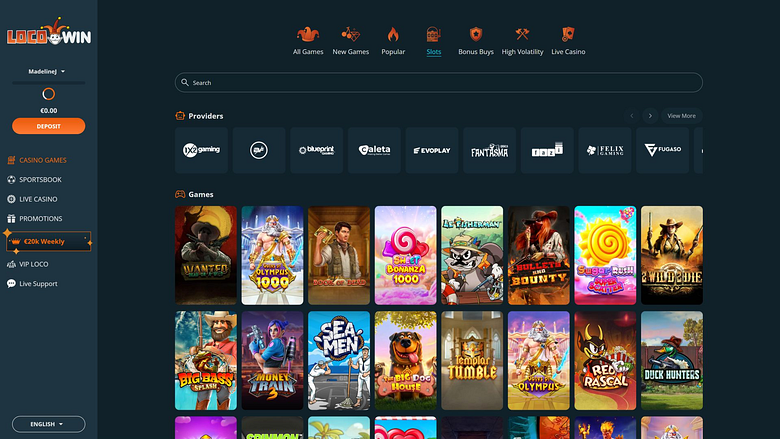Open the All Games jester hat category
Screen dimensions: 780x439
[308, 41]
